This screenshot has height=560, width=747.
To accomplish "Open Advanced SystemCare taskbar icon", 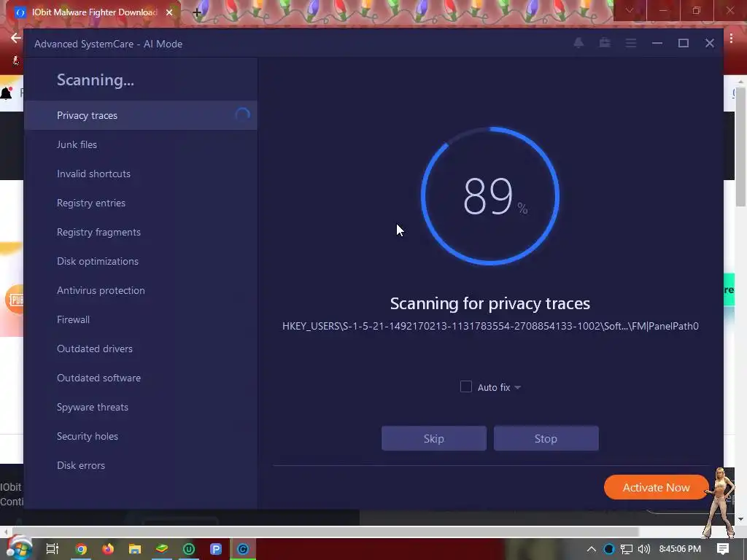I will 243,549.
